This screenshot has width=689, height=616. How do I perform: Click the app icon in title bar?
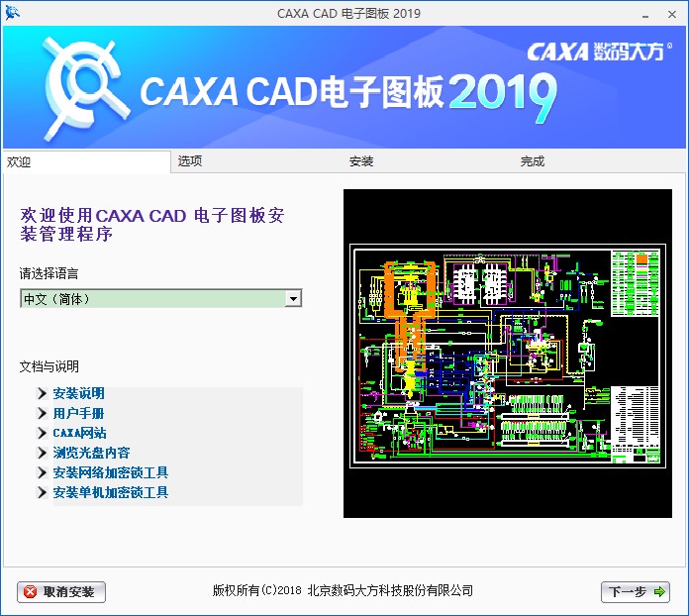(12, 13)
